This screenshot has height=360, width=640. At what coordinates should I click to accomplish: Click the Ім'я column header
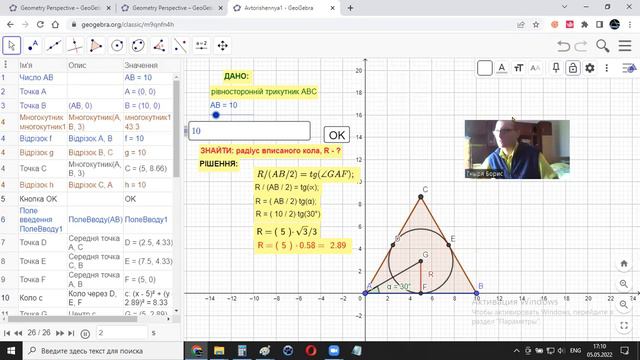click(26, 65)
